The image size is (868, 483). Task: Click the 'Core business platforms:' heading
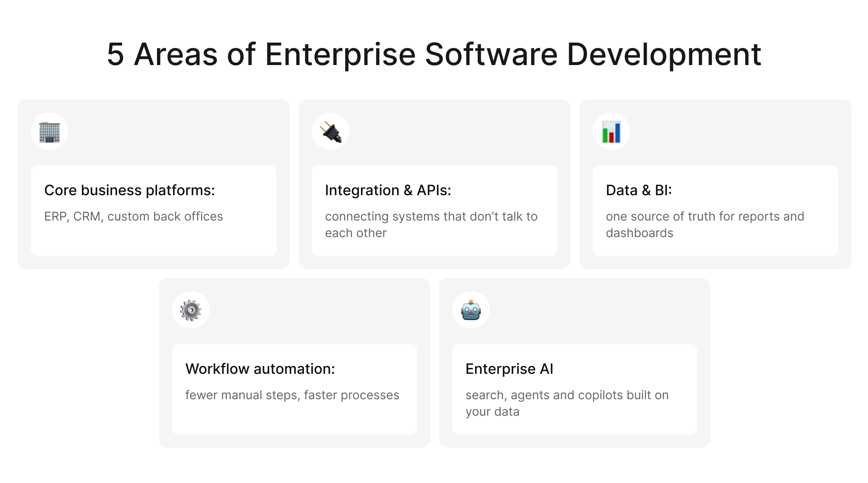pyautogui.click(x=129, y=190)
